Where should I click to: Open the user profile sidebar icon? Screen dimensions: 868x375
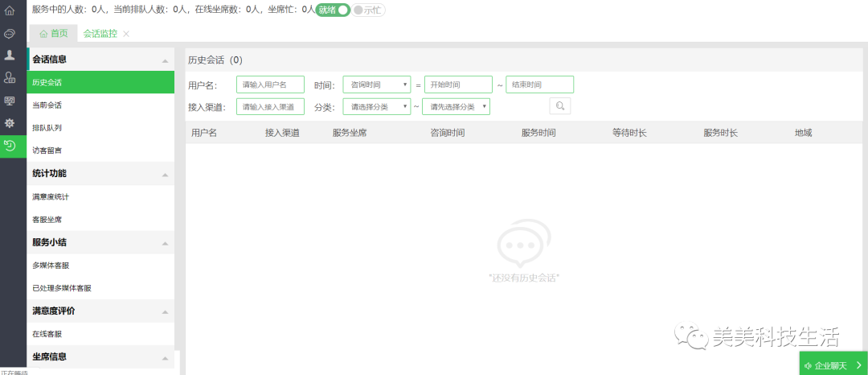click(10, 55)
